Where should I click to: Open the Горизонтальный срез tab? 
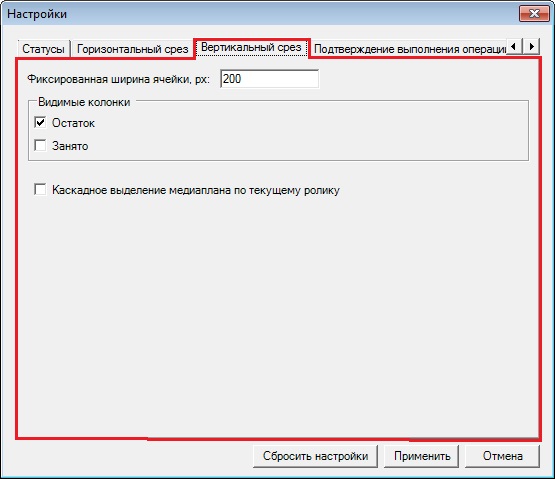click(132, 49)
